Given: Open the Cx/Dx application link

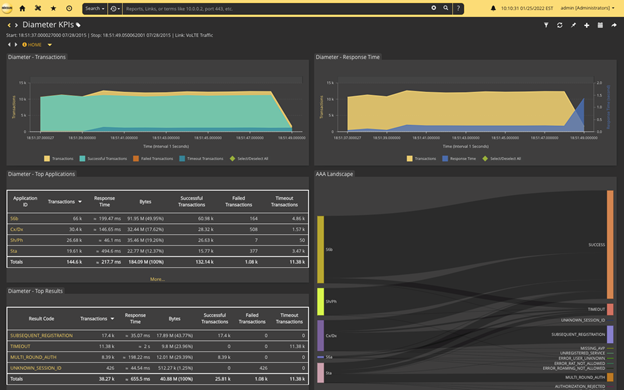Looking at the screenshot, I should [x=16, y=229].
